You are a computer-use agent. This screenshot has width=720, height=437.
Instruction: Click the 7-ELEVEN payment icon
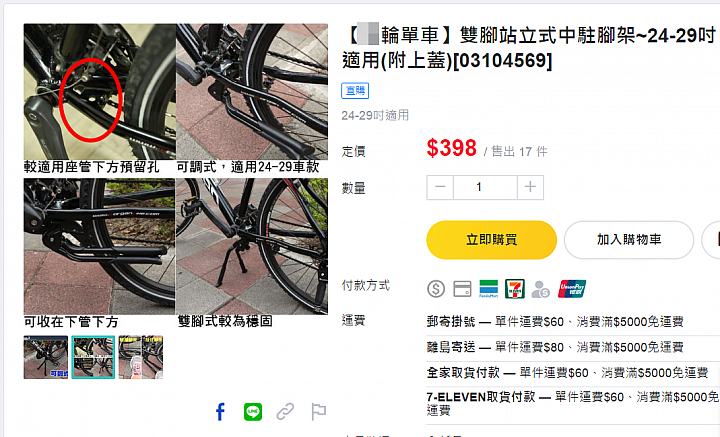(x=515, y=289)
